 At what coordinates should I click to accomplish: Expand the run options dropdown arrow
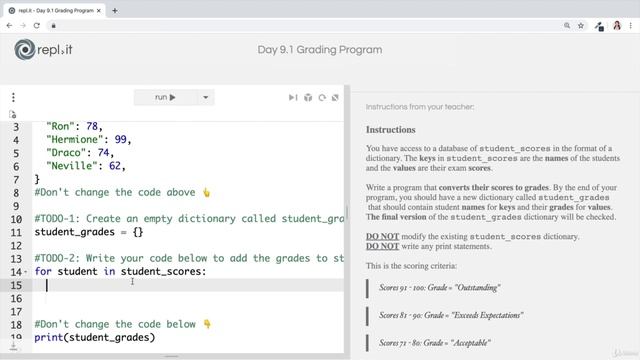point(206,97)
